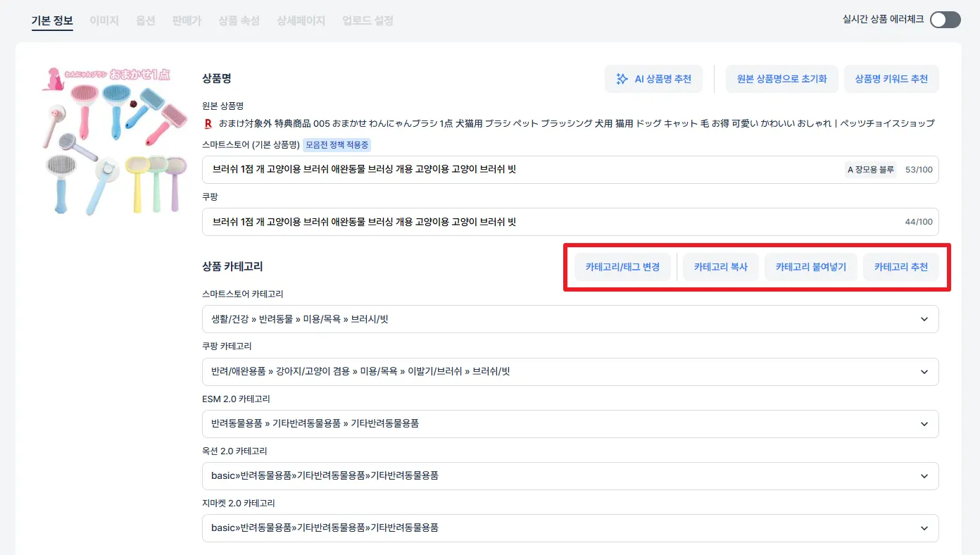Switch to the 상세페이지 tab
The image size is (980, 555).
301,21
